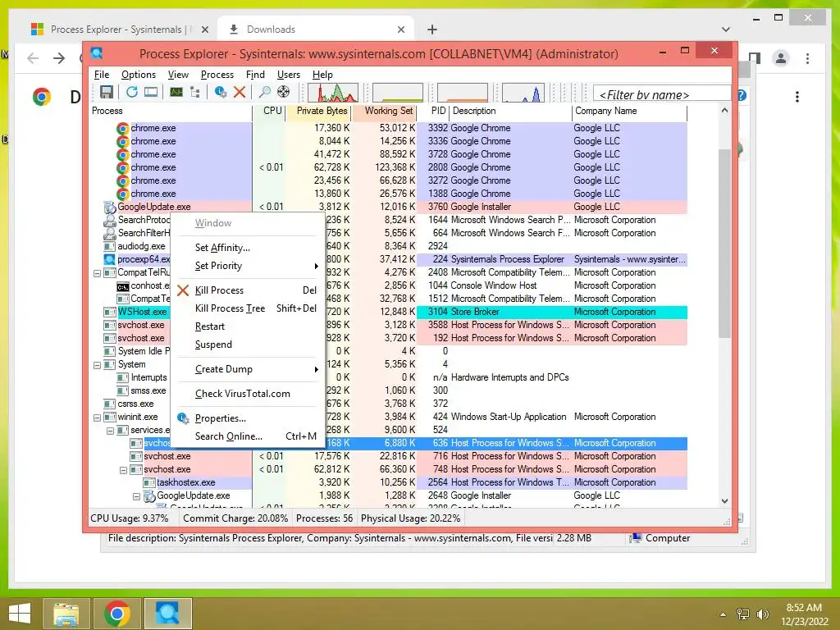Collapse the GoogleUpdate.exe PID 2648 node
Image resolution: width=840 pixels, height=630 pixels.
136,496
